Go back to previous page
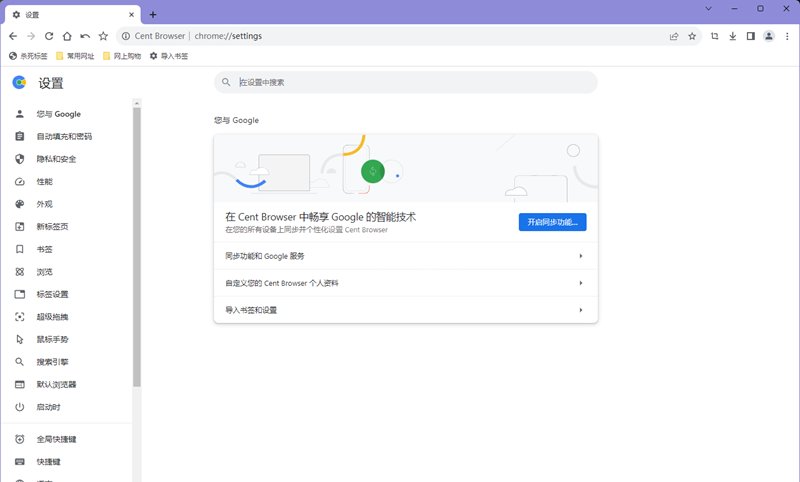 pyautogui.click(x=13, y=36)
